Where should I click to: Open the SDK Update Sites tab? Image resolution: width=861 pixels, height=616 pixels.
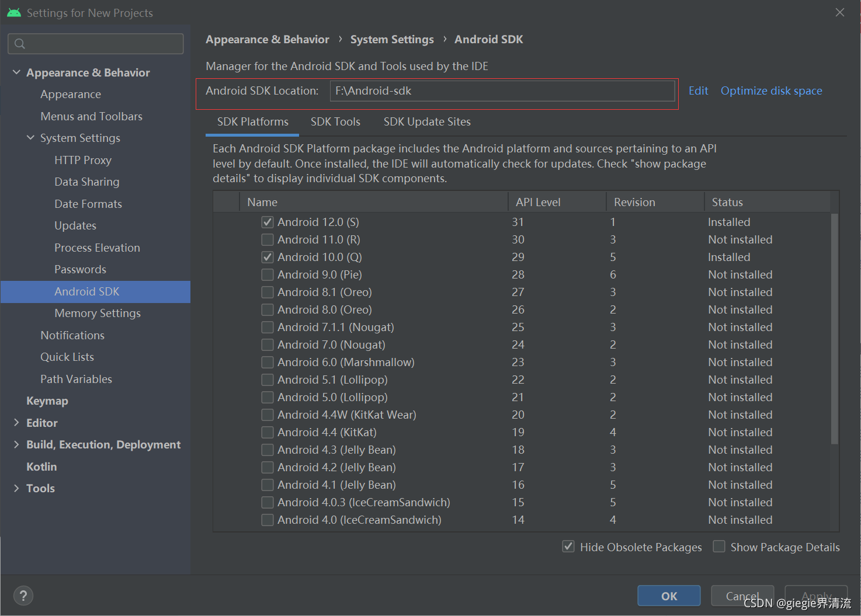[427, 122]
